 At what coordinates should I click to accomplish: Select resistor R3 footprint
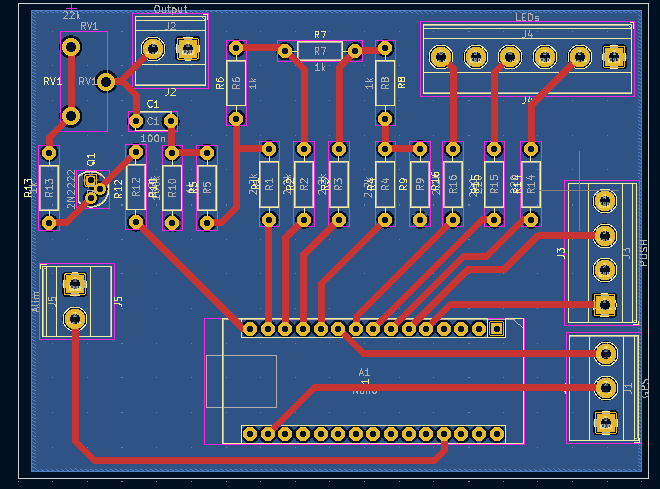click(339, 184)
